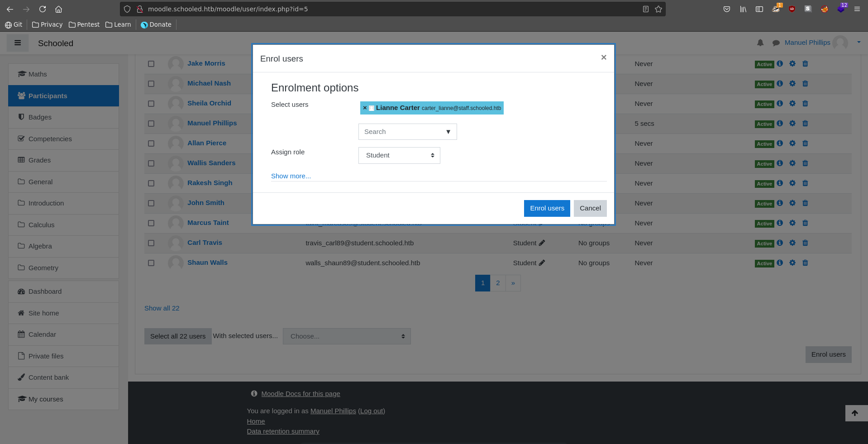Viewport: 868px width, 444px height.
Task: Open gear settings for Shaun Walls enrolment
Action: coord(792,263)
